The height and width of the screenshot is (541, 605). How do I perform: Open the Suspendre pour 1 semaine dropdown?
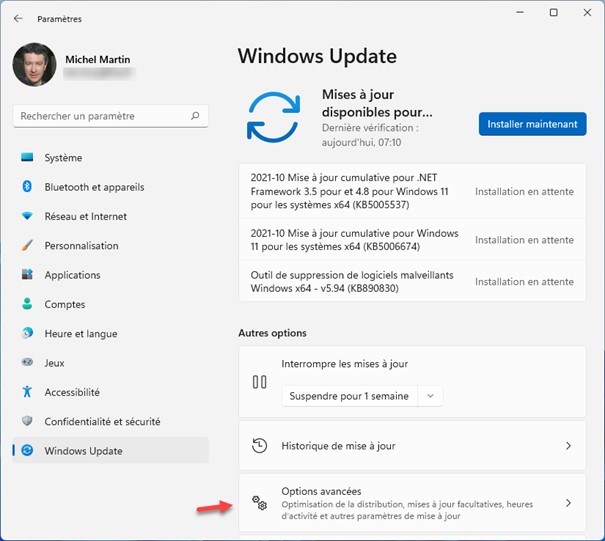430,396
